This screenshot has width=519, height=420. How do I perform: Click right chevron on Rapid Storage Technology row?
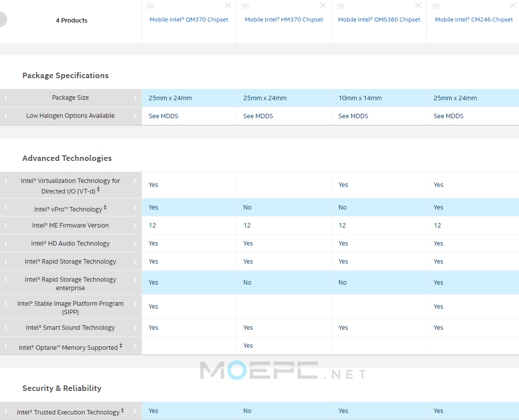135,262
